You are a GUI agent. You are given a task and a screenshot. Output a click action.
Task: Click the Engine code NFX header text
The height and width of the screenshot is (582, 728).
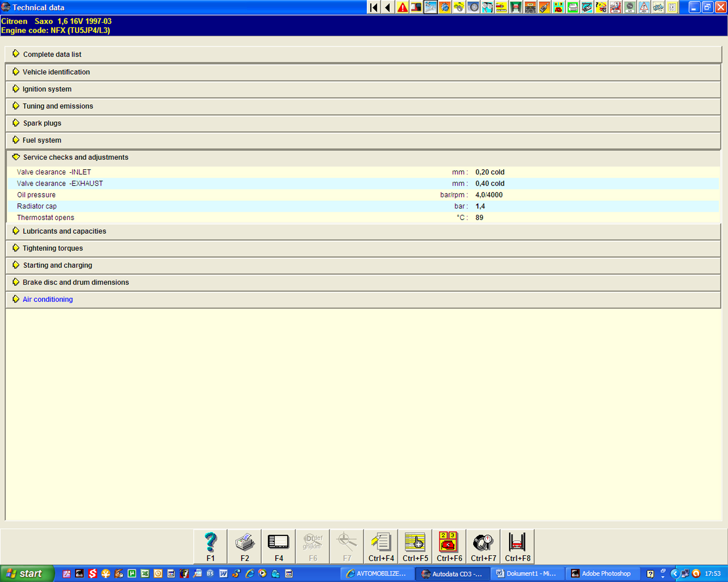click(x=56, y=30)
